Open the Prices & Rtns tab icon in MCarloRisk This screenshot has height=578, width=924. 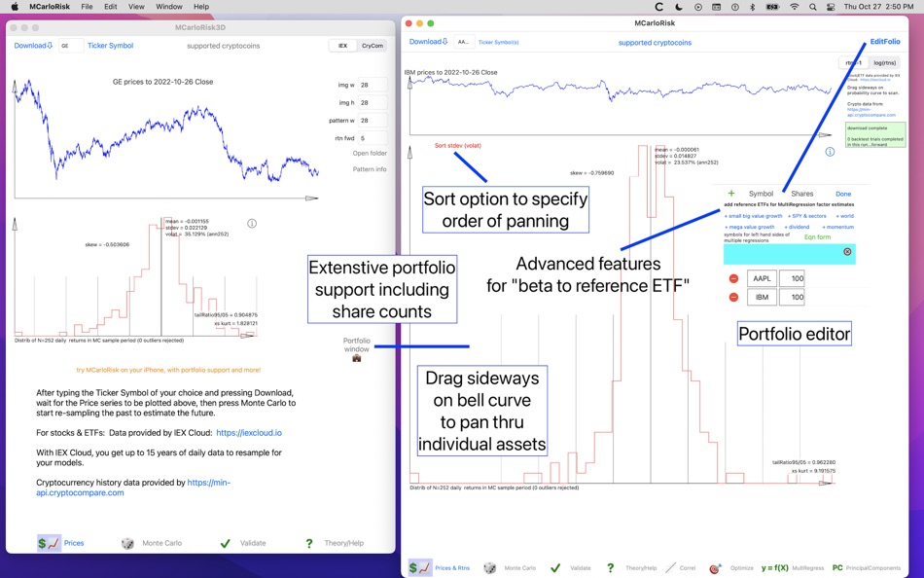[x=420, y=568]
